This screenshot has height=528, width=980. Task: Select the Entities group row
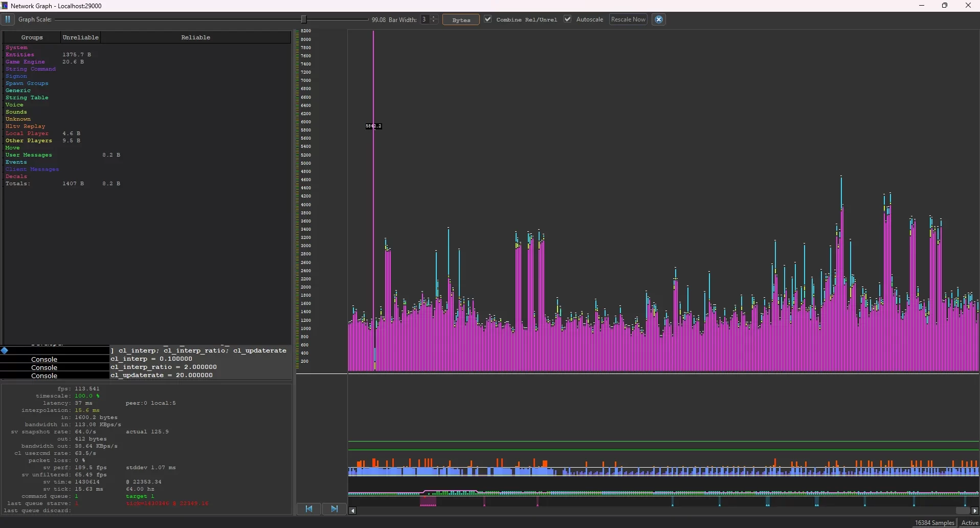pyautogui.click(x=20, y=55)
